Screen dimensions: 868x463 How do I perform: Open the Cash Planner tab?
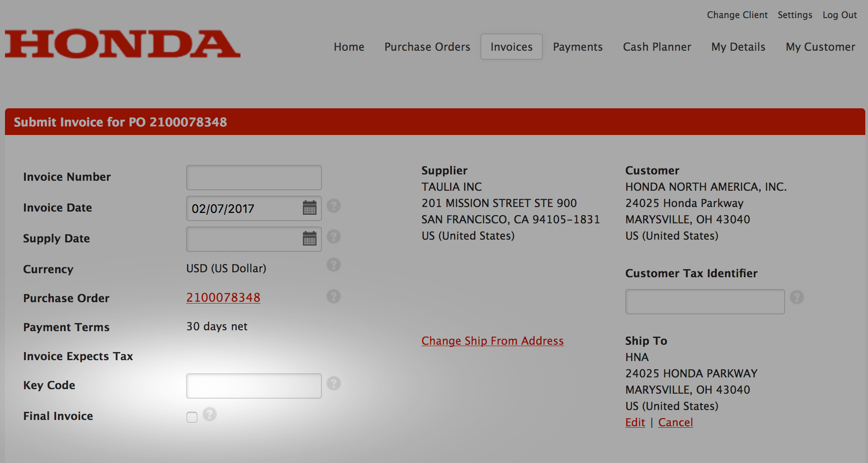(657, 47)
